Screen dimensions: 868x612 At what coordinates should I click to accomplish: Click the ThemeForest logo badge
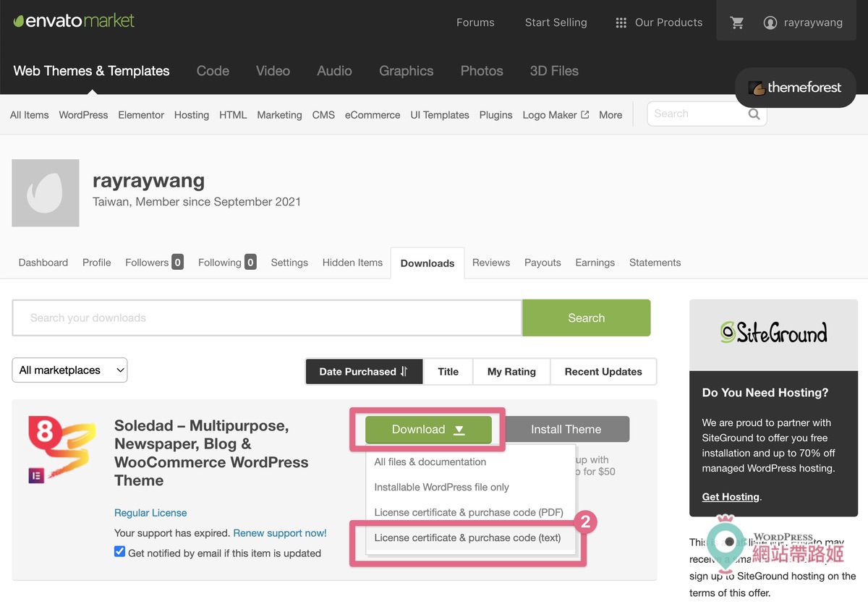(x=796, y=88)
